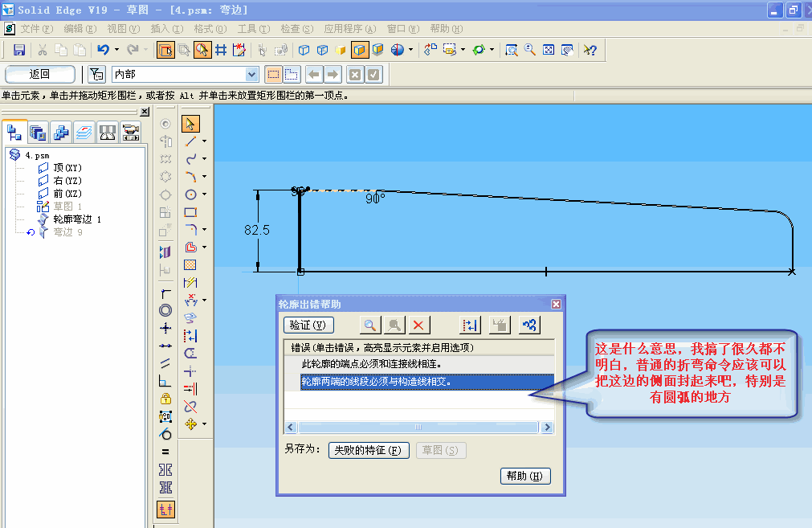The width and height of the screenshot is (812, 528).
Task: Open the 帮助(H) menu
Action: [x=447, y=29]
